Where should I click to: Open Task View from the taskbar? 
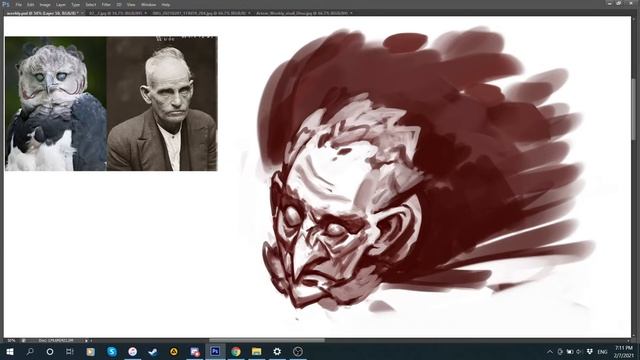[70, 351]
